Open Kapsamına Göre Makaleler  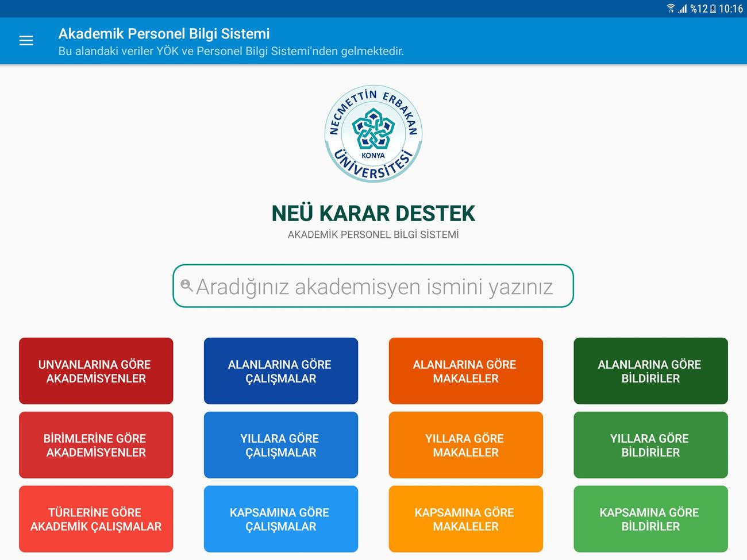(x=466, y=519)
